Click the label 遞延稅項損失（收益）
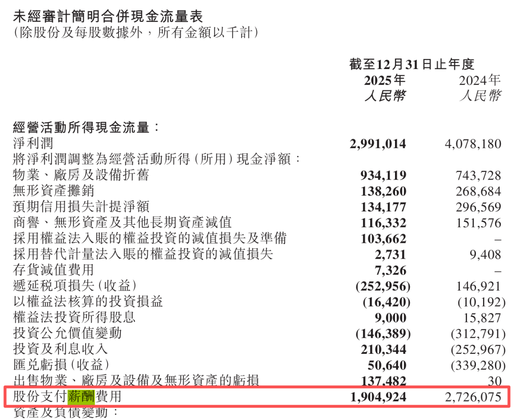 [75, 285]
